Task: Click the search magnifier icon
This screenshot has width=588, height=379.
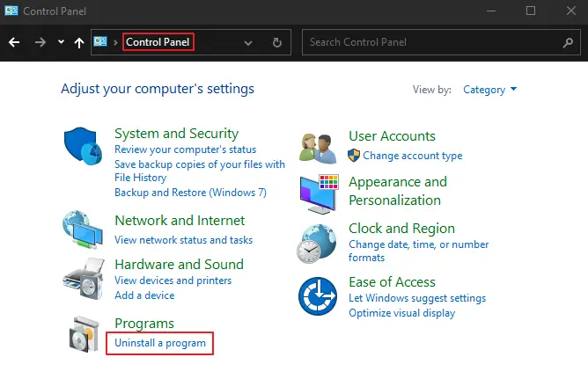Action: click(568, 43)
